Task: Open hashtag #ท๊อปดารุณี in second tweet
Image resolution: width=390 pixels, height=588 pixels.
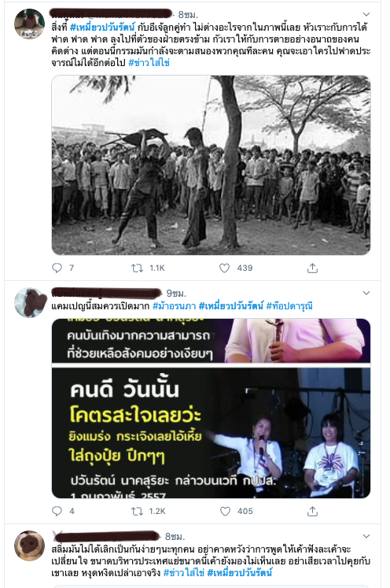Action: [x=289, y=306]
